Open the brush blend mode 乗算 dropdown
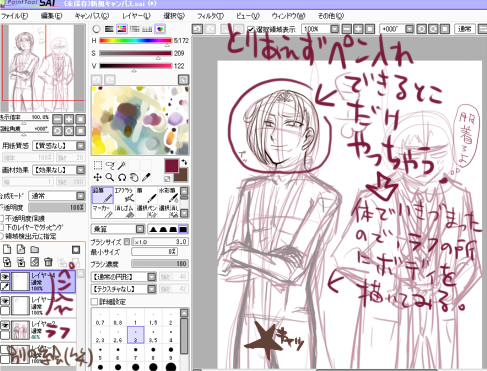 pos(118,229)
